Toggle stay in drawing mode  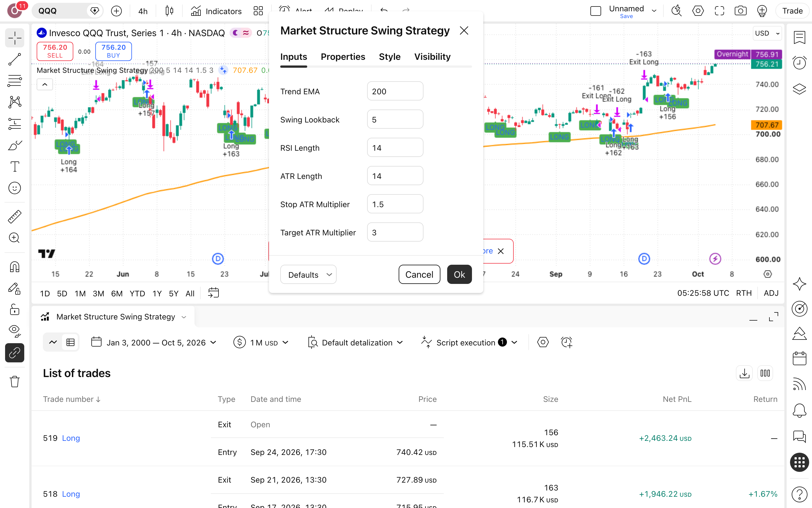[x=15, y=289]
